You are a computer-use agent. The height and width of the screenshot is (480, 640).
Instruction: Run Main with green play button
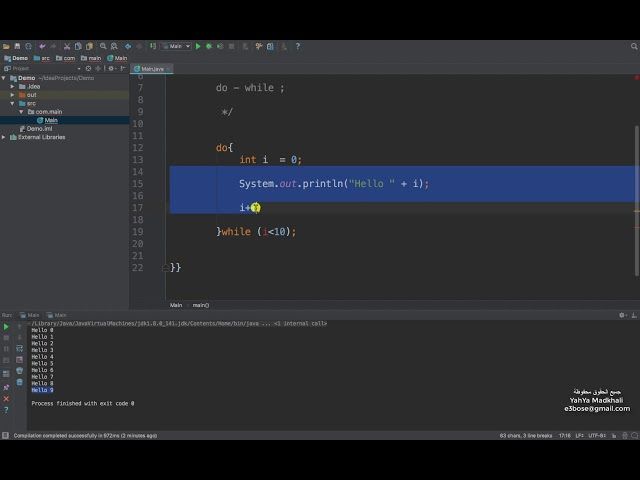tap(198, 47)
